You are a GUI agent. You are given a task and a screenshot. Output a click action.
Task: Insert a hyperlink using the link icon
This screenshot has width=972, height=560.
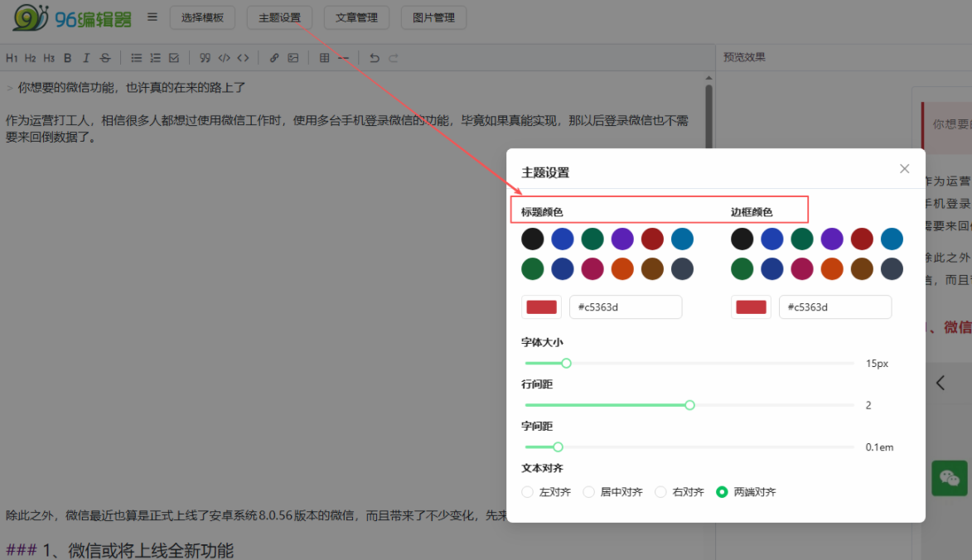coord(274,58)
